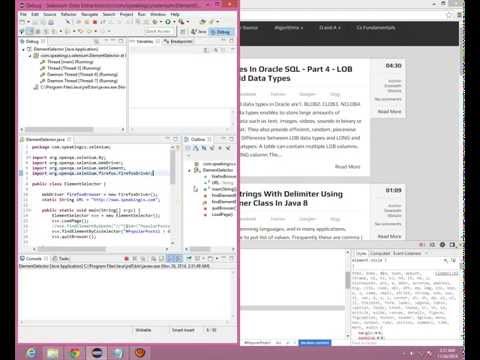Open dropdown arrow next to Run icon

[x=174, y=22]
